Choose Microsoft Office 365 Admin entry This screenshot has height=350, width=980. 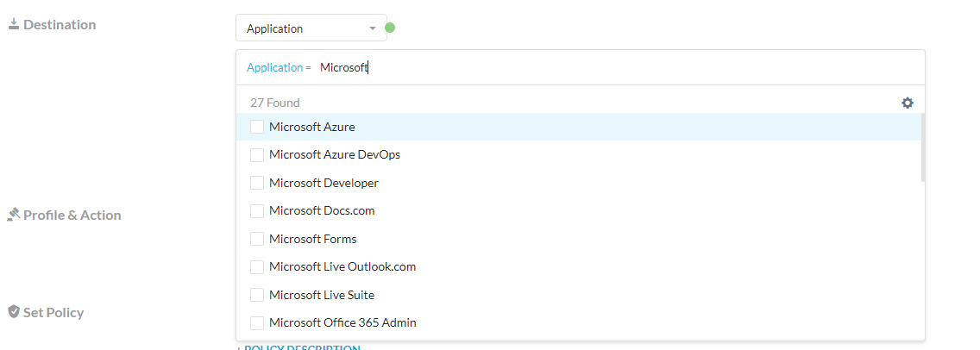342,322
